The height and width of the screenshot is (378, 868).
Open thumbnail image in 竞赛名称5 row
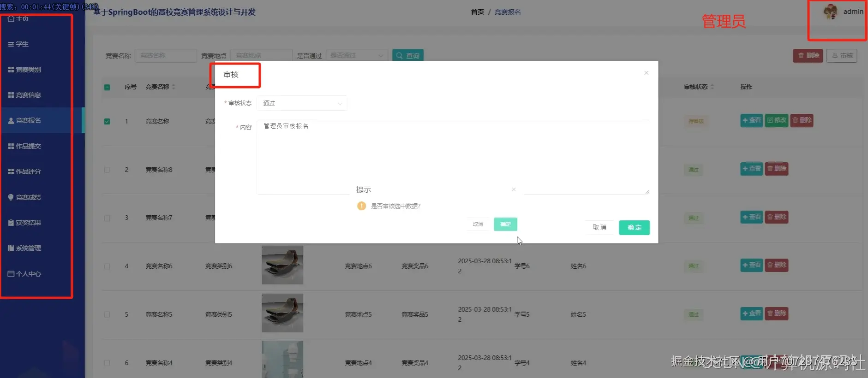[x=282, y=313]
